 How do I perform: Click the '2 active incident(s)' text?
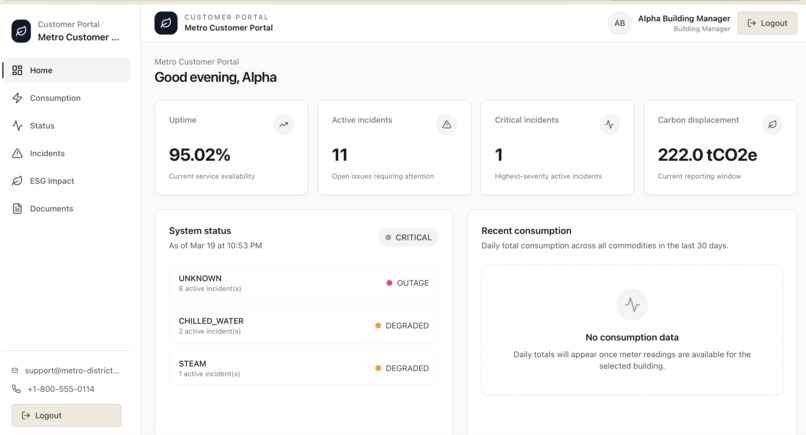[210, 332]
